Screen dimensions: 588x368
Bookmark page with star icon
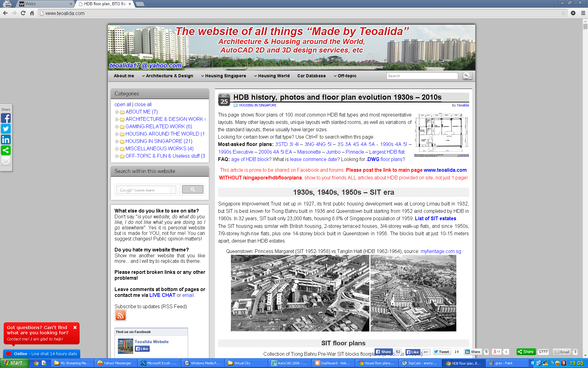pyautogui.click(x=563, y=13)
